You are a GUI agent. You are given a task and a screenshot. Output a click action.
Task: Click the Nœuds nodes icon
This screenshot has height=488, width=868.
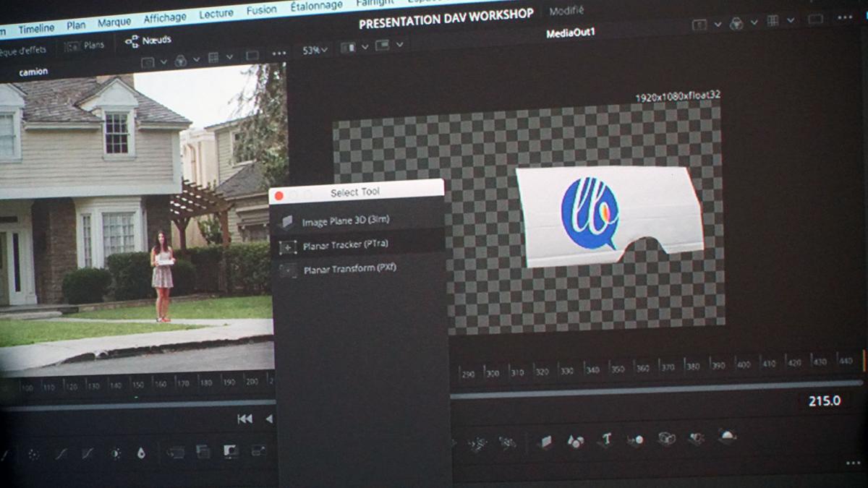click(132, 42)
